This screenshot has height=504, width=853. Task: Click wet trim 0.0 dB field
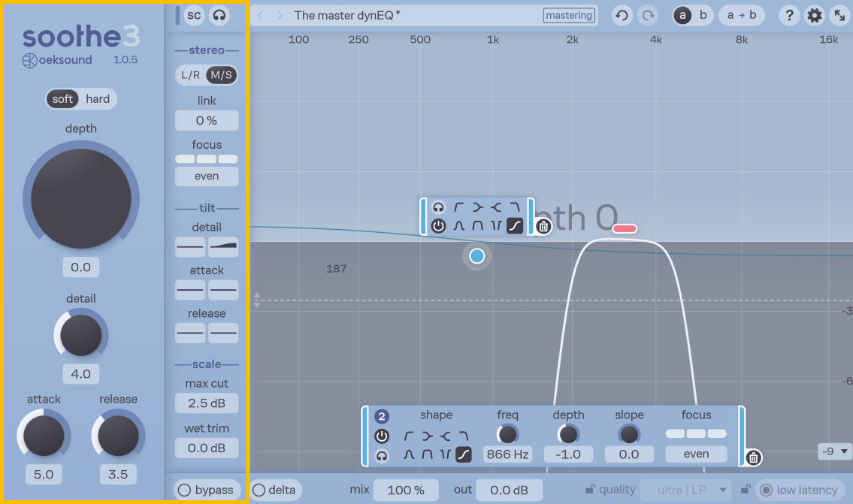tap(207, 448)
